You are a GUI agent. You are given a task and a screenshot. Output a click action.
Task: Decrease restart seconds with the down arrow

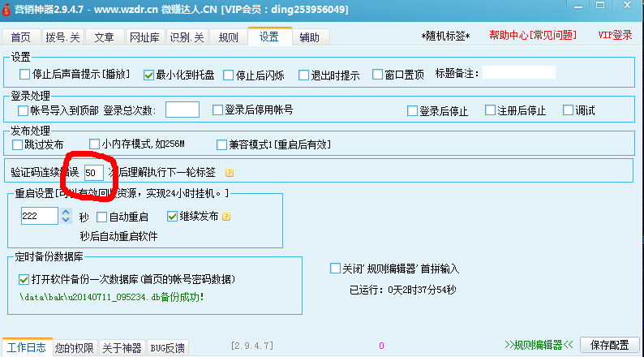tap(65, 221)
